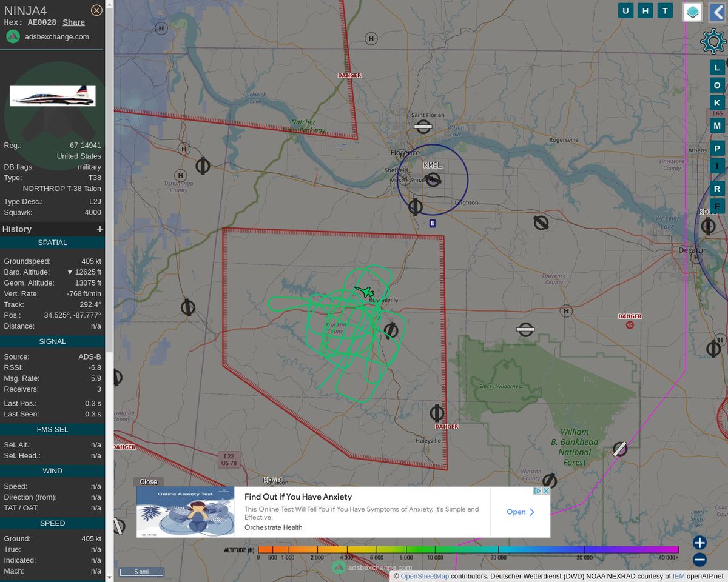This screenshot has height=582, width=728.
Task: Click the L map option button
Action: point(717,67)
